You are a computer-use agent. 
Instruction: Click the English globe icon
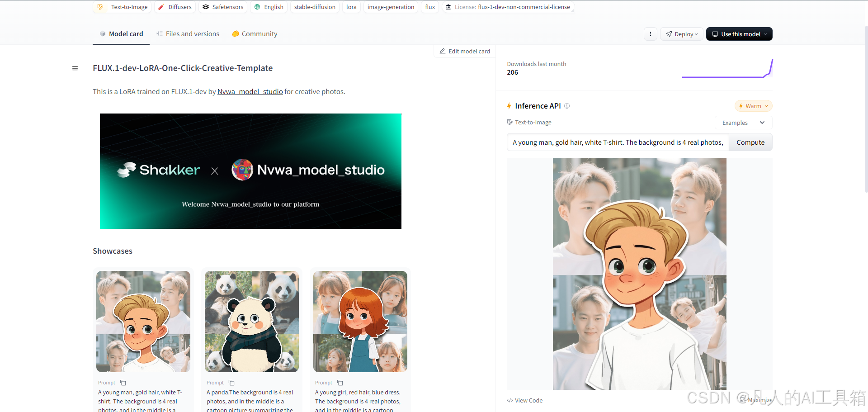coord(257,7)
